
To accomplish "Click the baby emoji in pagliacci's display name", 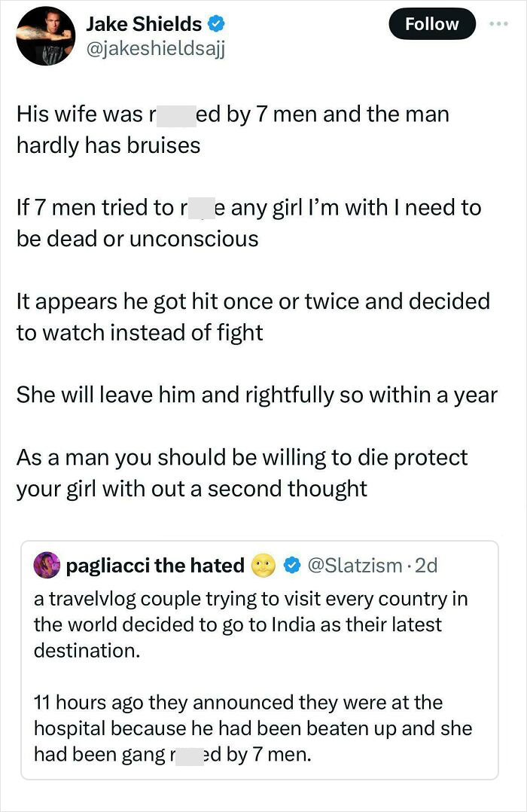I will pos(264,564).
